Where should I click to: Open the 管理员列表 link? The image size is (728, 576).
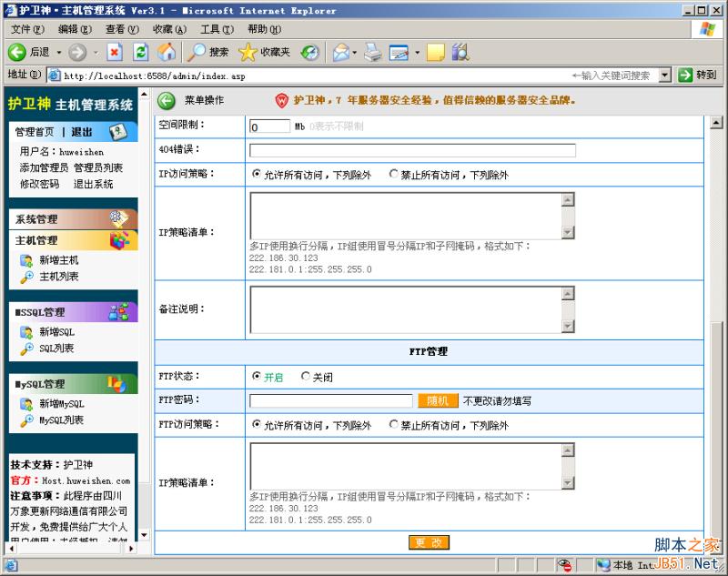point(98,167)
